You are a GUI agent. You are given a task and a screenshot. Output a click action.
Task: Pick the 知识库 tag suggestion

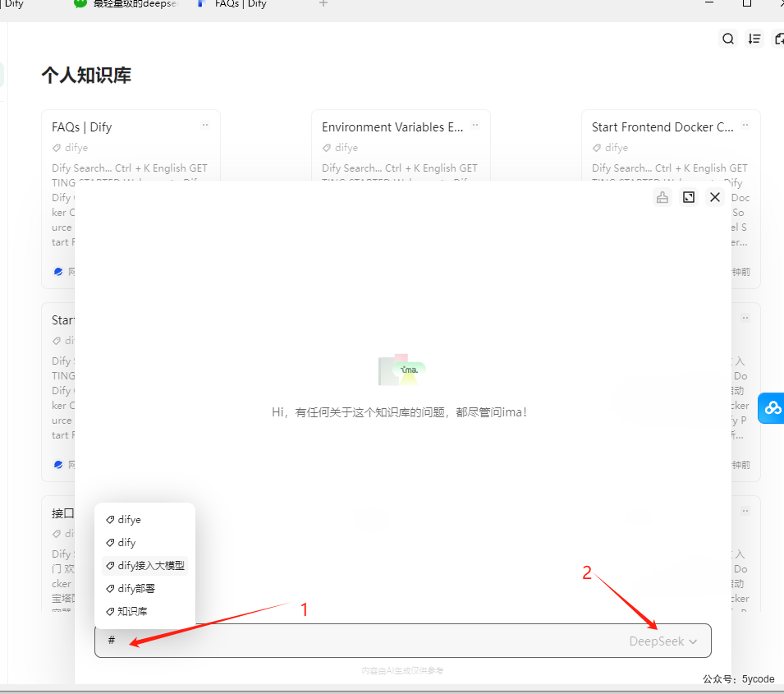(145, 611)
